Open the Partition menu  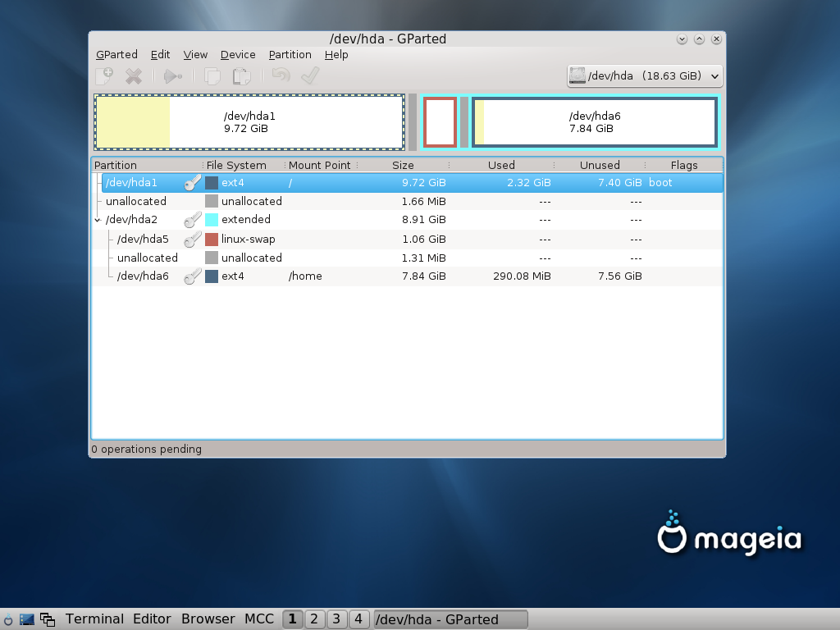tap(290, 55)
